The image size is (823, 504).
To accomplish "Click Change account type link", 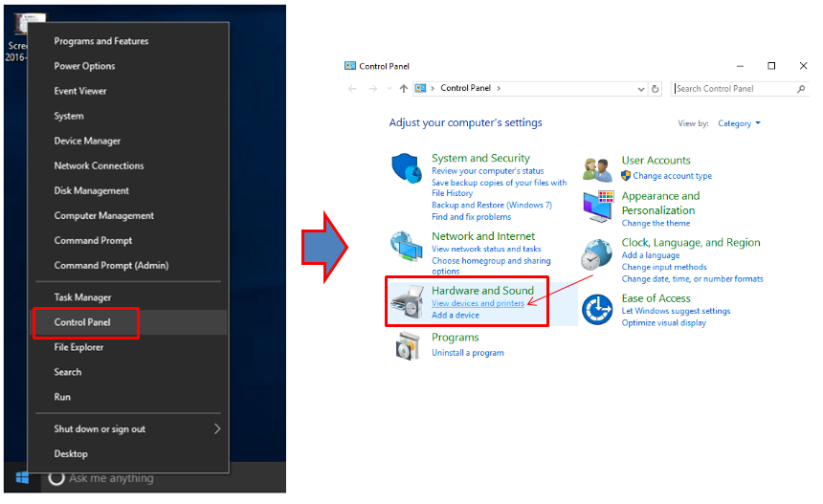I will (672, 176).
